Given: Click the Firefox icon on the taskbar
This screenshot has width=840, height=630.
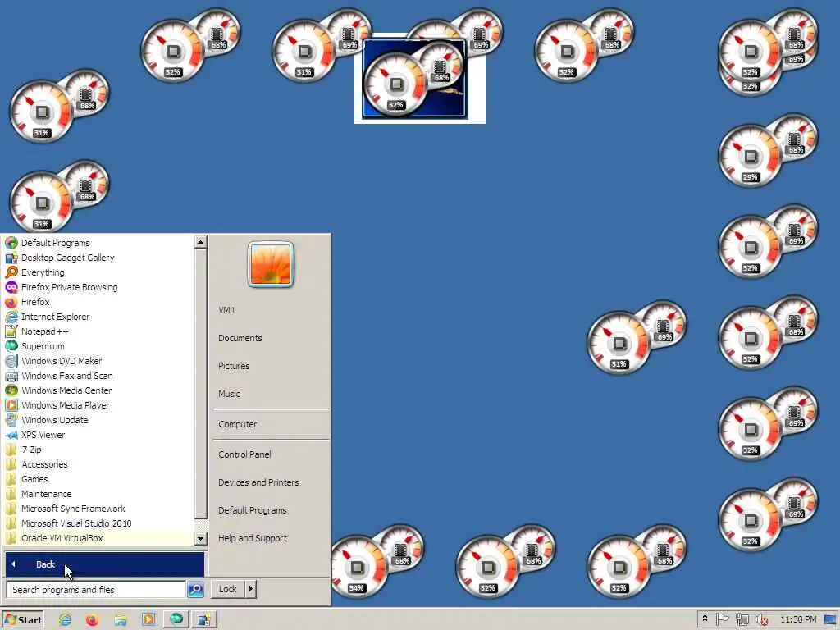Looking at the screenshot, I should coord(92,620).
